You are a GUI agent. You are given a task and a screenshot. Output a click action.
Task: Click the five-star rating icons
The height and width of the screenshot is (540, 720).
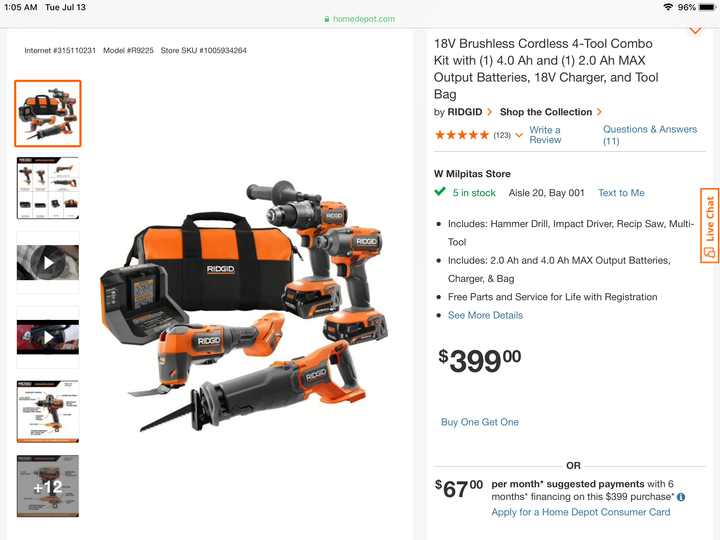point(462,135)
